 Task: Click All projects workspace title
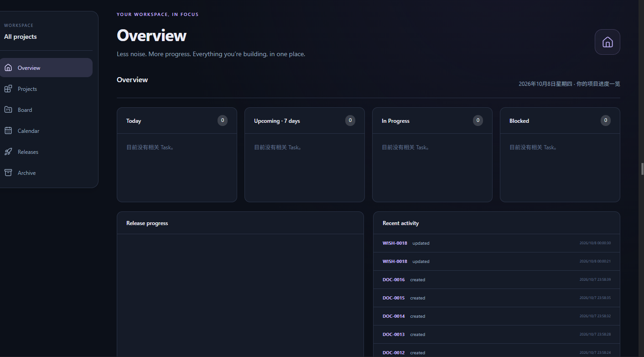coord(21,37)
